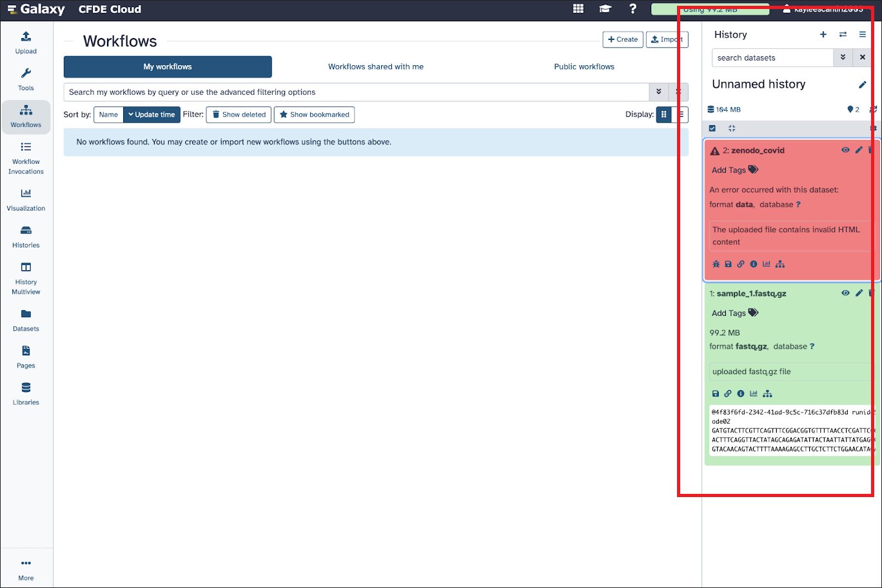View the zenodo_covid dataset with the eye icon
This screenshot has width=882, height=588.
[845, 150]
